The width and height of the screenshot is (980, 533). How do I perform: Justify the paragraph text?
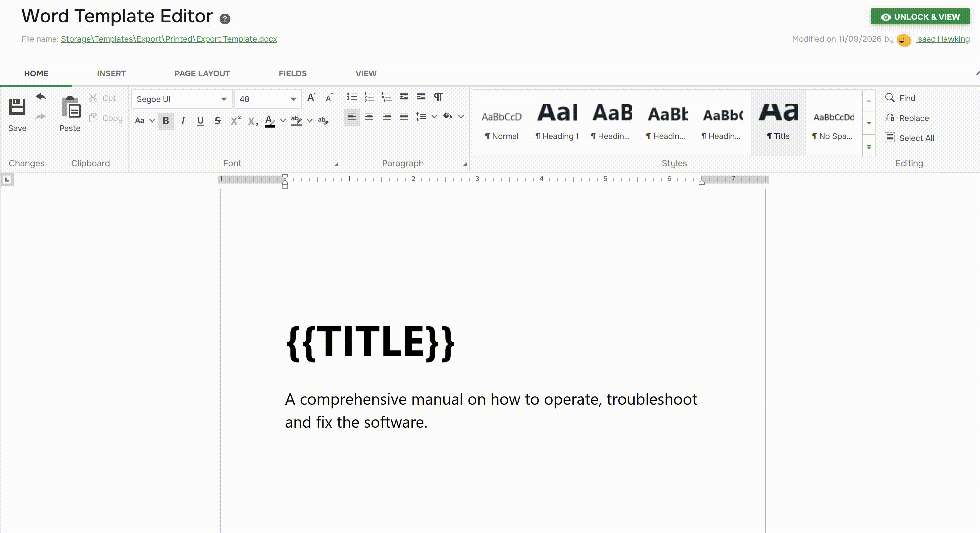(404, 116)
